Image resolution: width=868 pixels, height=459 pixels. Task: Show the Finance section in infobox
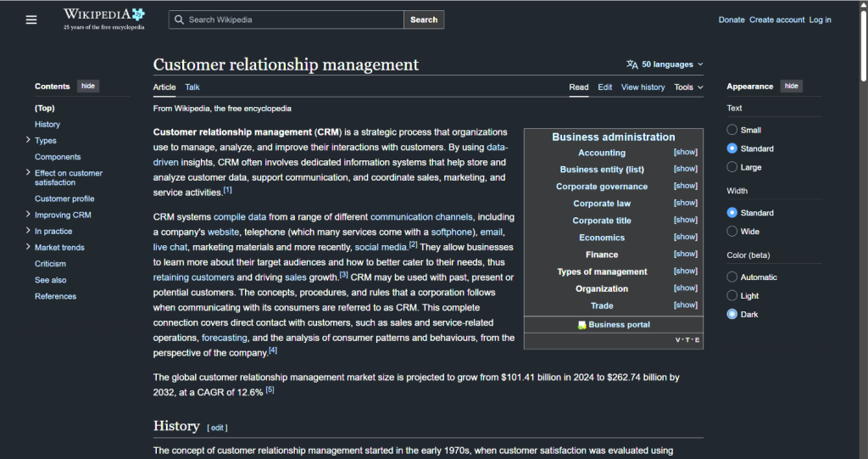pyautogui.click(x=685, y=254)
